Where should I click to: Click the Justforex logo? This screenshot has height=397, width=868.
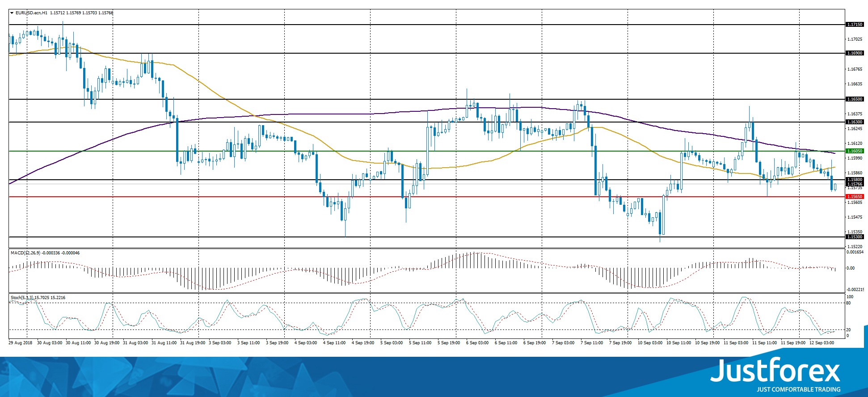[775, 376]
